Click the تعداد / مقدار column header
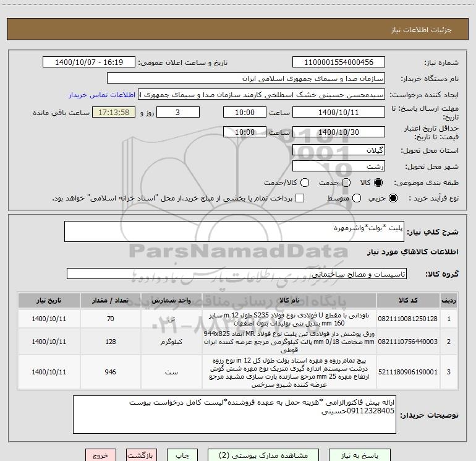This screenshot has width=476, height=461. pyautogui.click(x=111, y=301)
